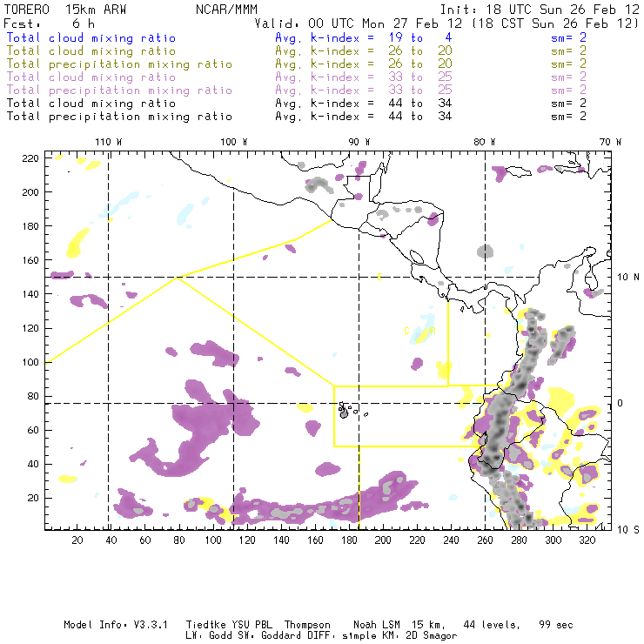Click the "TORERO 15km ARW" title text
This screenshot has width=644, height=644.
pos(65,10)
